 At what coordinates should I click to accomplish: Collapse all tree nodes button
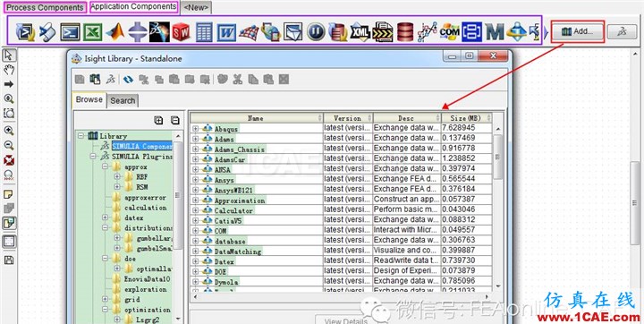pyautogui.click(x=175, y=120)
